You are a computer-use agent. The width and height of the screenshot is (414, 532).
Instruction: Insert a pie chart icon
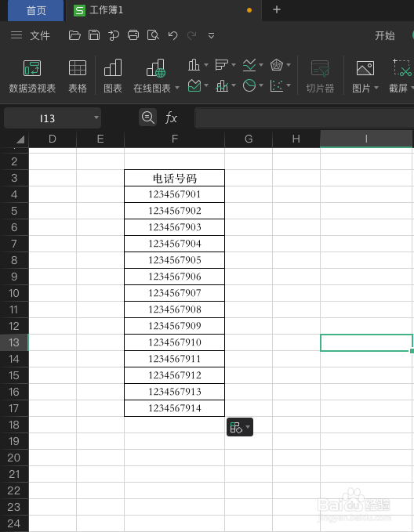(249, 85)
